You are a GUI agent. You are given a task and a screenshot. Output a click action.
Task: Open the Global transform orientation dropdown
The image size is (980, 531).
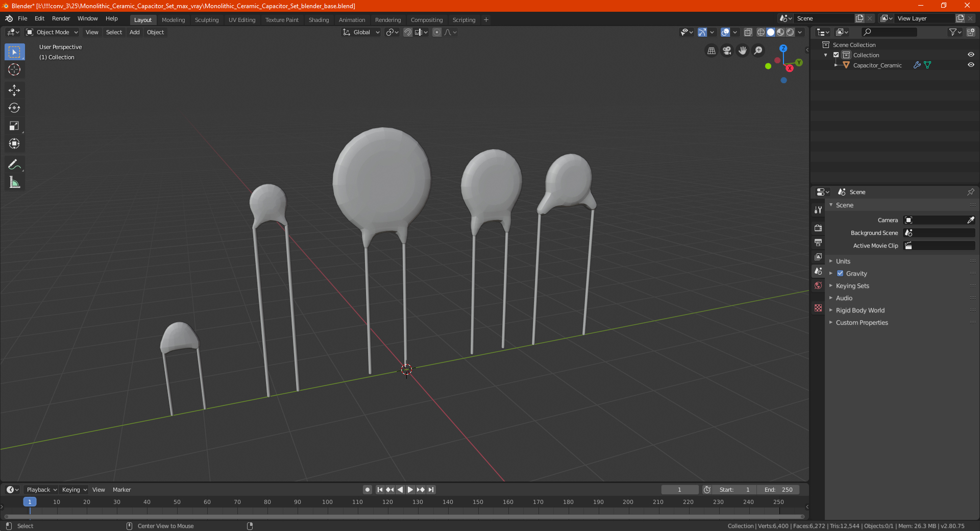[x=361, y=32]
